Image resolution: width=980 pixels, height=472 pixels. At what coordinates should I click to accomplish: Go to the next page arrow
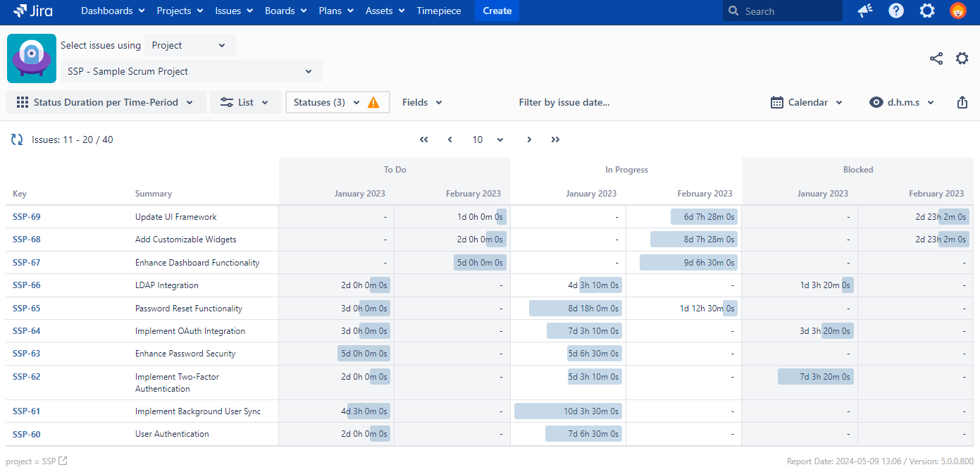tap(529, 139)
